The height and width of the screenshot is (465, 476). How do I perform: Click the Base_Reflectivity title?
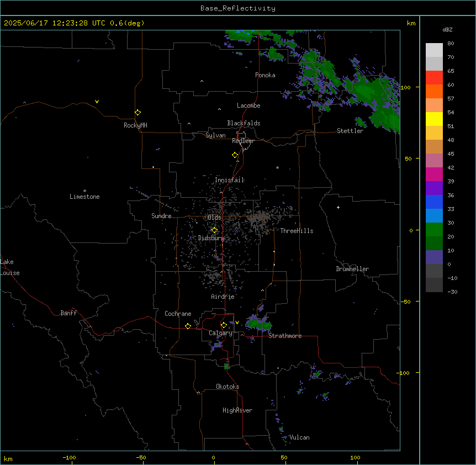pyautogui.click(x=238, y=8)
